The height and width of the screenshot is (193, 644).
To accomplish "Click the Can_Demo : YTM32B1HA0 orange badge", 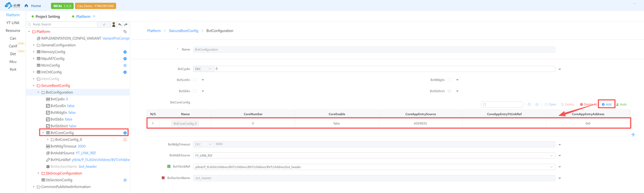I will point(96,6).
